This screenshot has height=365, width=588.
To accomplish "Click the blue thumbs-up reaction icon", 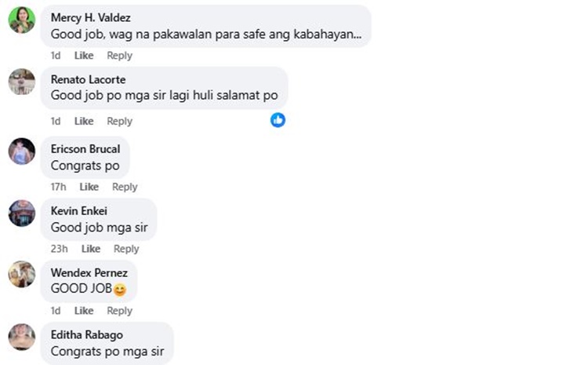I will (x=278, y=120).
